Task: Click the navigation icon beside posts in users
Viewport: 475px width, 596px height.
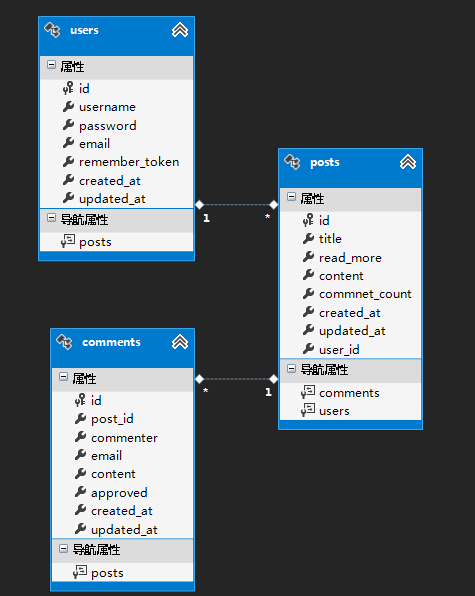Action: (68, 241)
